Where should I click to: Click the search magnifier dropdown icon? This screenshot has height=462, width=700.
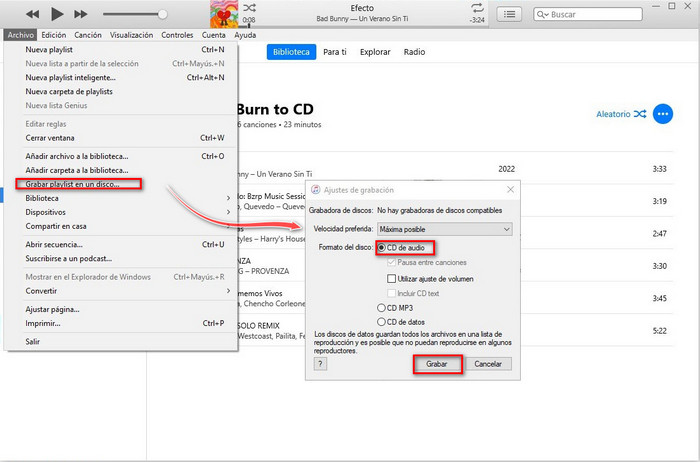(x=542, y=14)
